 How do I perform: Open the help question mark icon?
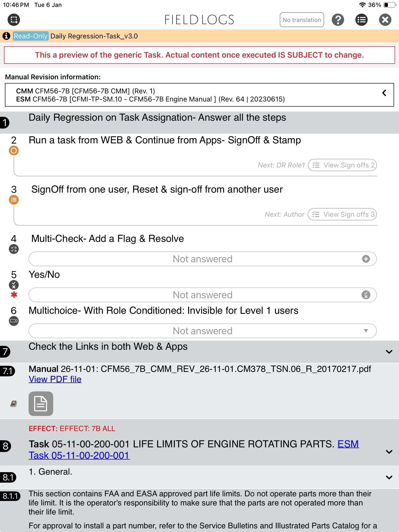point(338,20)
